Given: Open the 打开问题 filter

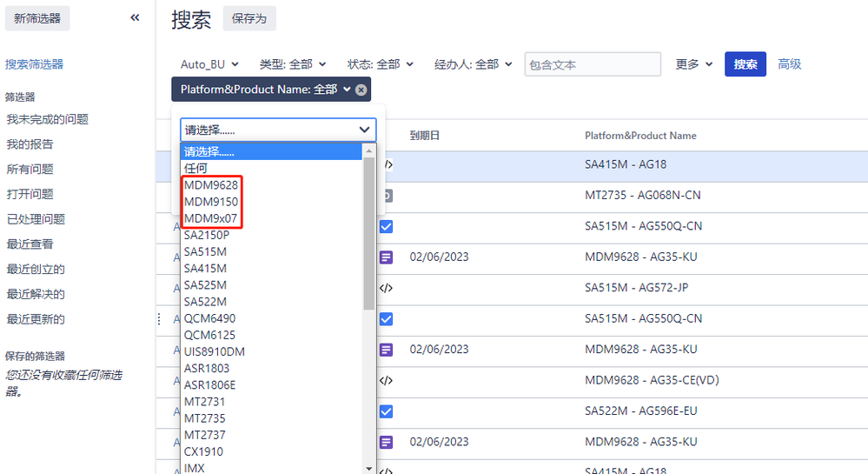Looking at the screenshot, I should pyautogui.click(x=30, y=194).
